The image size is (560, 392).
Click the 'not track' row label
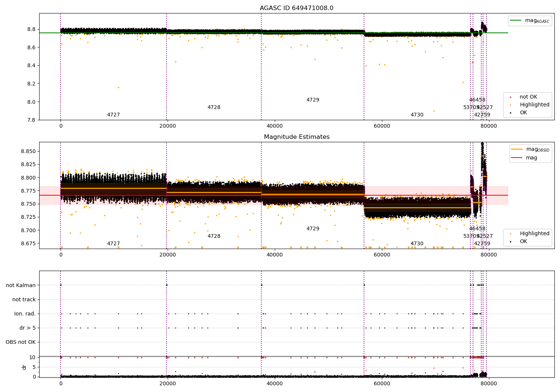tap(24, 300)
